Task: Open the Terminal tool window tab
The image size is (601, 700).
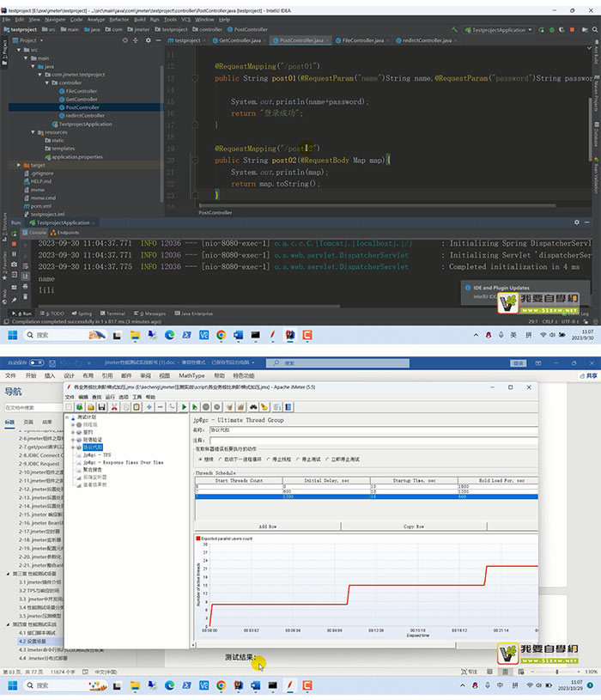Action: 112,313
